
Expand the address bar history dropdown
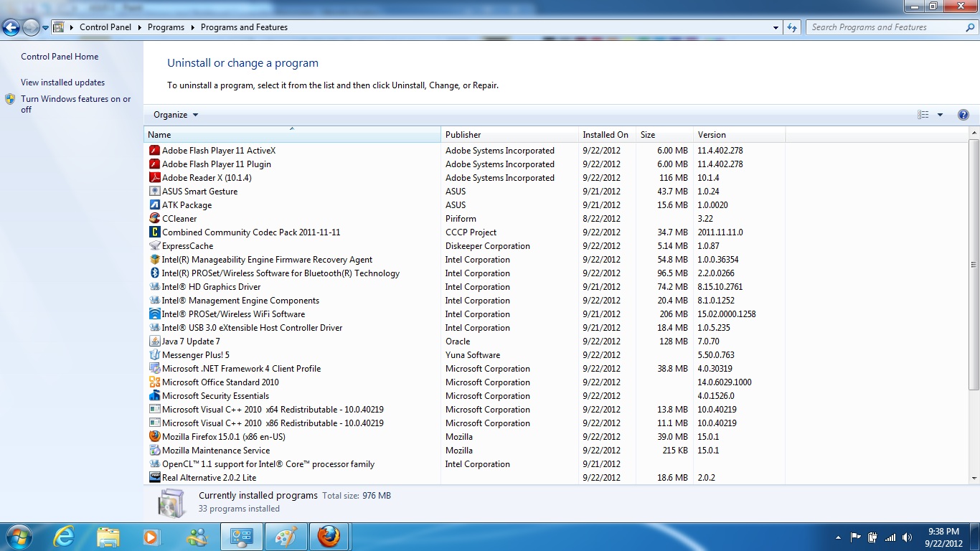pos(776,27)
